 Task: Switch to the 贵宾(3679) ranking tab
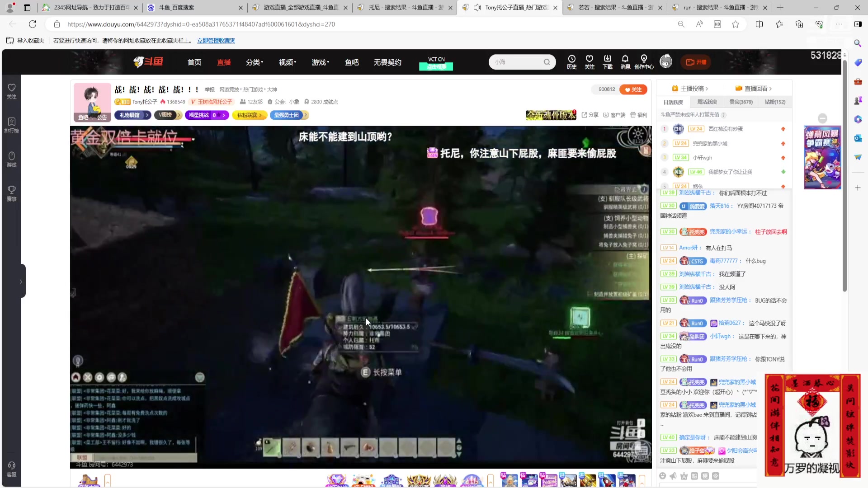tap(741, 102)
